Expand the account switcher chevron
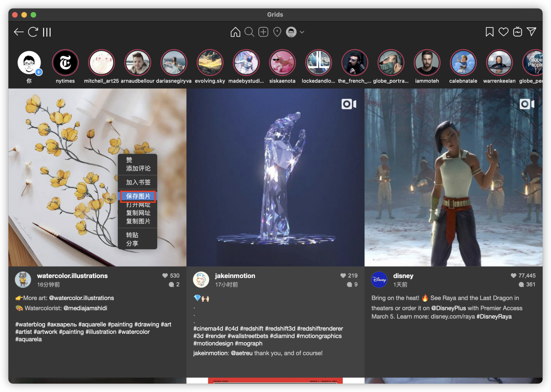The height and width of the screenshot is (392, 551). 302,32
